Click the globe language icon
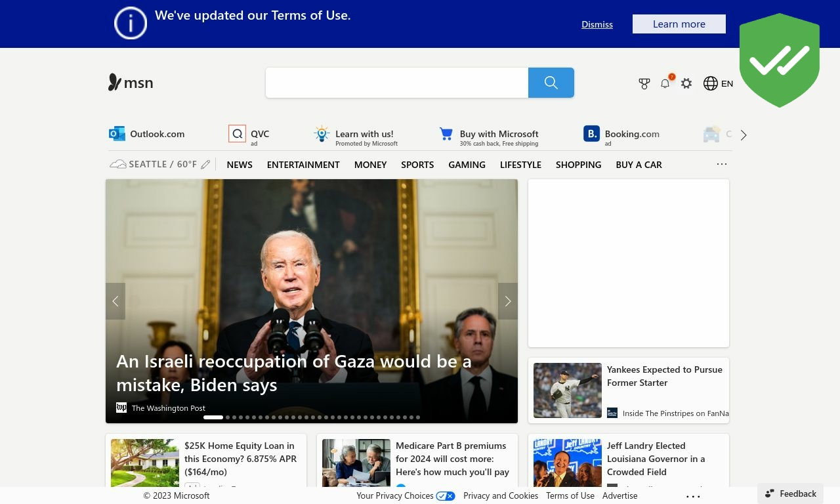 tap(711, 83)
